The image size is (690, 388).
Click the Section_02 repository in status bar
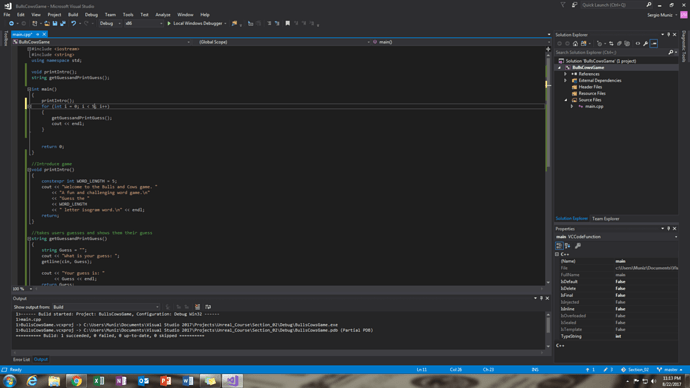pos(635,370)
